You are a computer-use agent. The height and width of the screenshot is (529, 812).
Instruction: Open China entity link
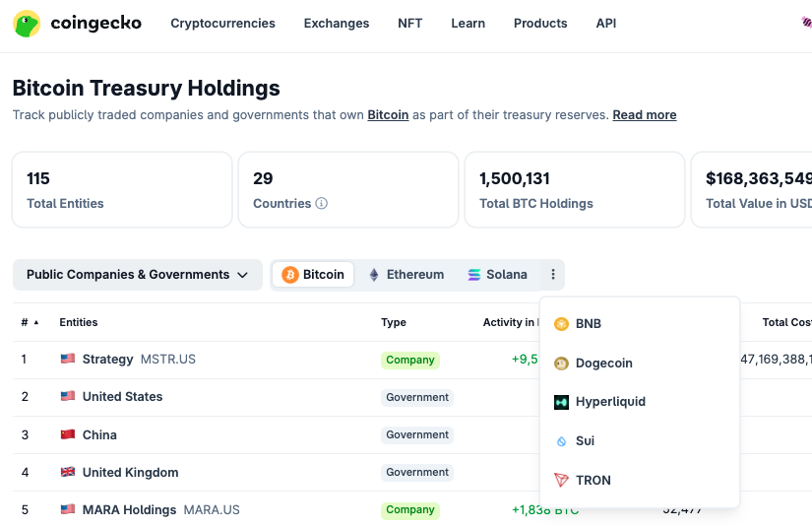(99, 434)
